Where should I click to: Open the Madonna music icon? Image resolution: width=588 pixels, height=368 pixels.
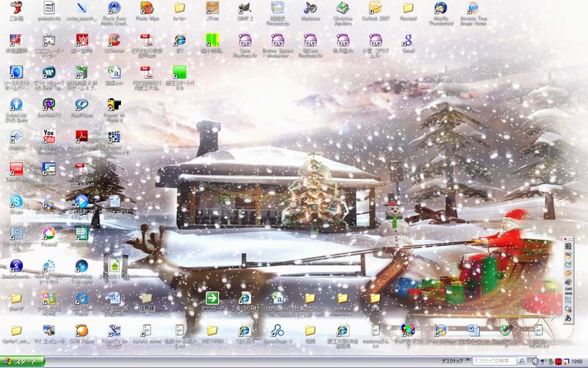pos(310,8)
